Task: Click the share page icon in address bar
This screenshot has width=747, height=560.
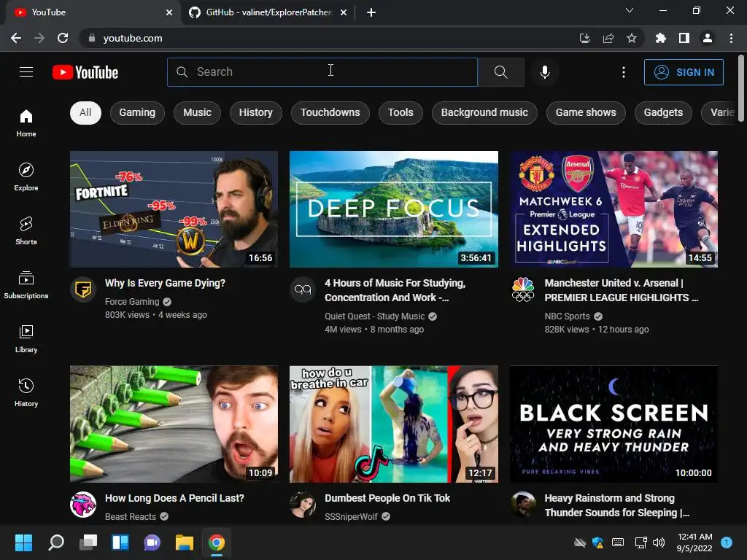Action: coord(608,38)
